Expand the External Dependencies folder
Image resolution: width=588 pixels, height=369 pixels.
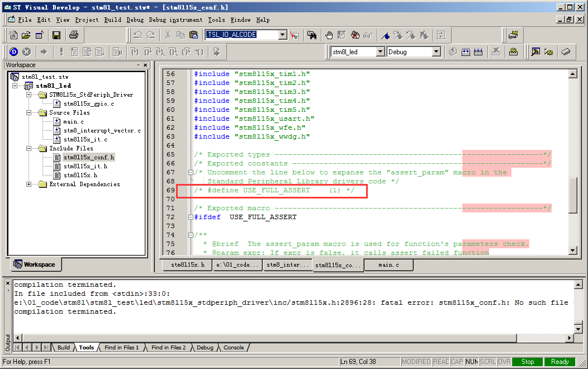click(x=30, y=184)
